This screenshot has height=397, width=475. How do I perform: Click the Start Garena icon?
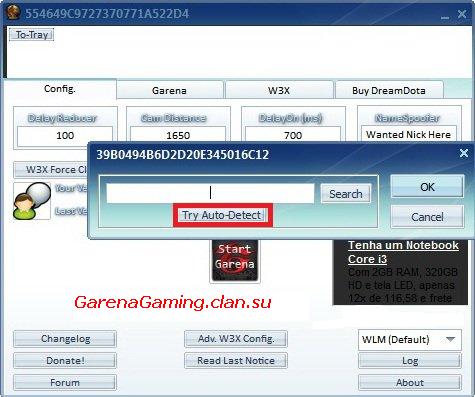tap(235, 260)
